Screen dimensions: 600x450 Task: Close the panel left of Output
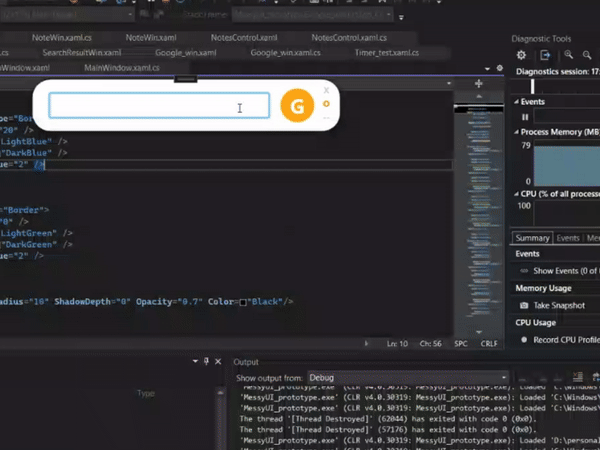pyautogui.click(x=218, y=361)
